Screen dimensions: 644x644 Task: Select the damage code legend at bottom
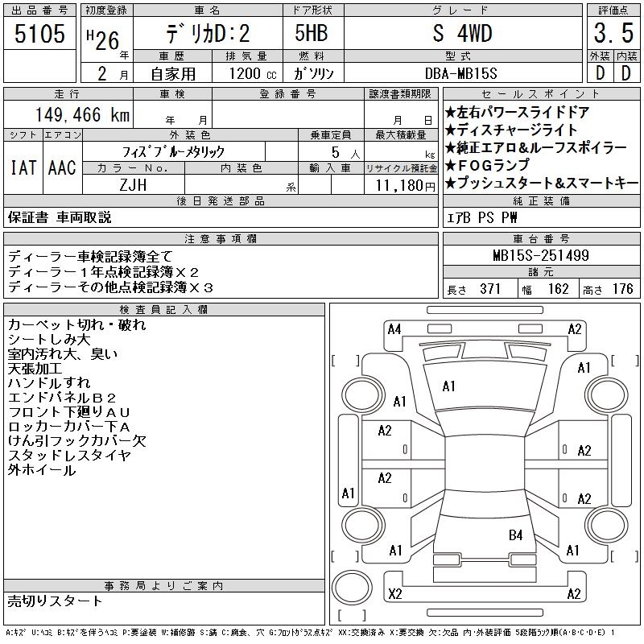(310, 633)
